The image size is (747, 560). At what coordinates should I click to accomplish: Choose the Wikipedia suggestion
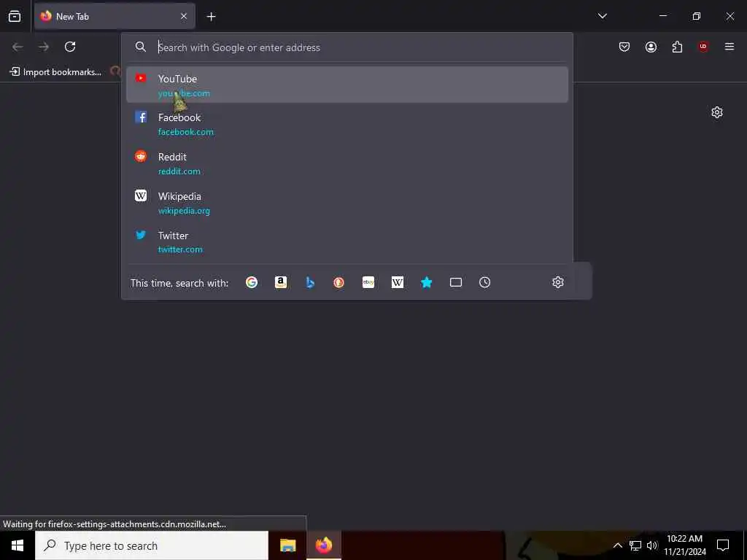point(347,203)
